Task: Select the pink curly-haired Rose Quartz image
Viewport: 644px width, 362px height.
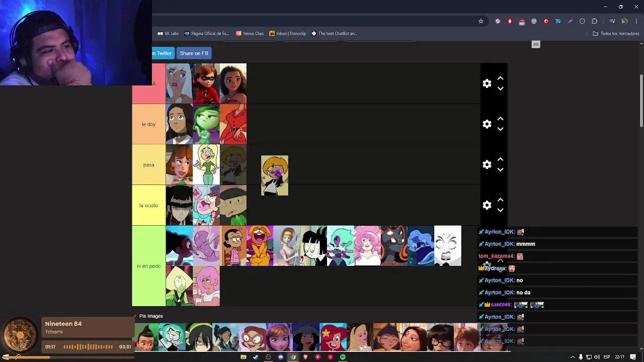Action: coord(367,246)
